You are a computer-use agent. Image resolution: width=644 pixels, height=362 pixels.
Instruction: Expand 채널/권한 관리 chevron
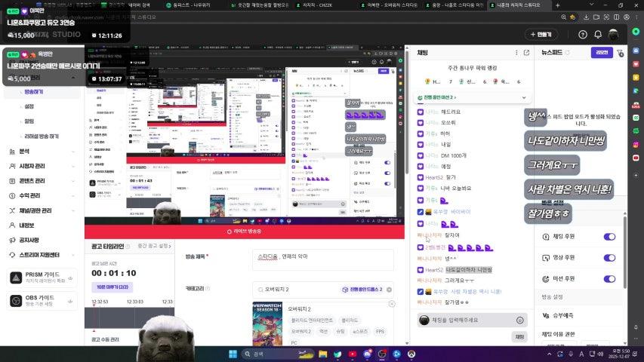tap(73, 211)
